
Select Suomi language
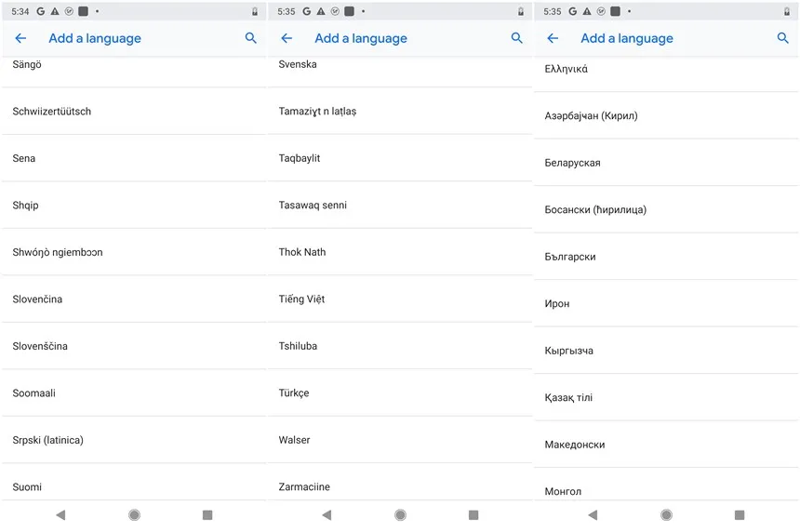click(134, 482)
